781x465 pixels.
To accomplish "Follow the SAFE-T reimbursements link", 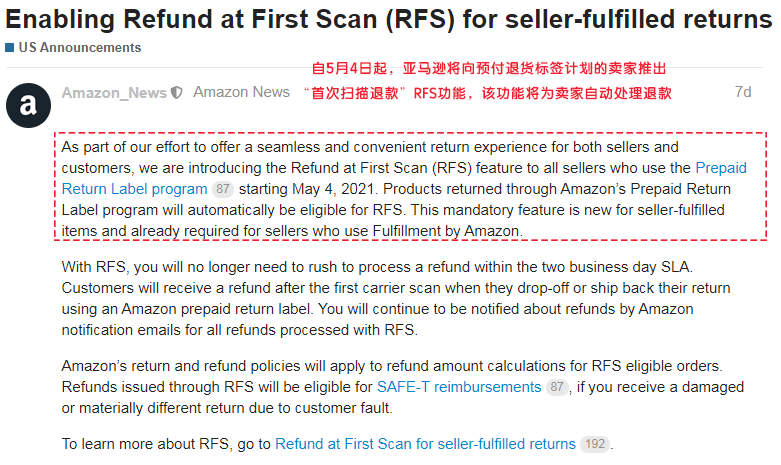I will (458, 386).
